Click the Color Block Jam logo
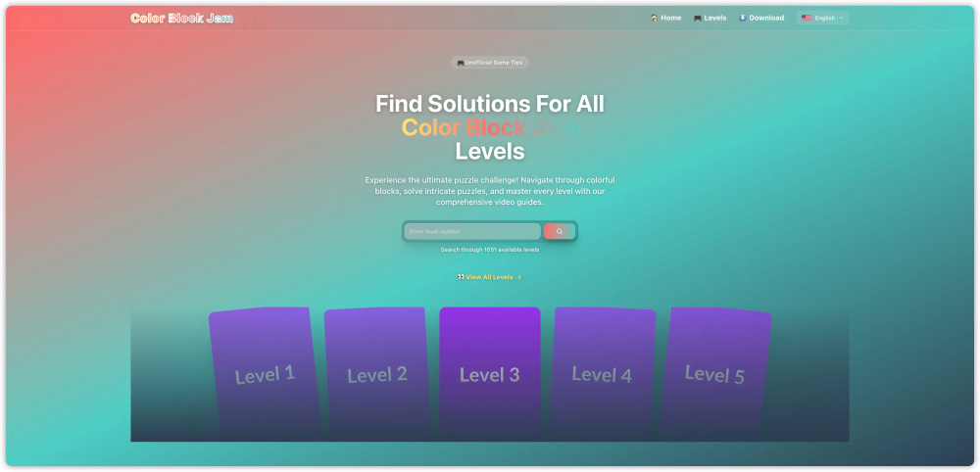980x472 pixels. click(182, 18)
